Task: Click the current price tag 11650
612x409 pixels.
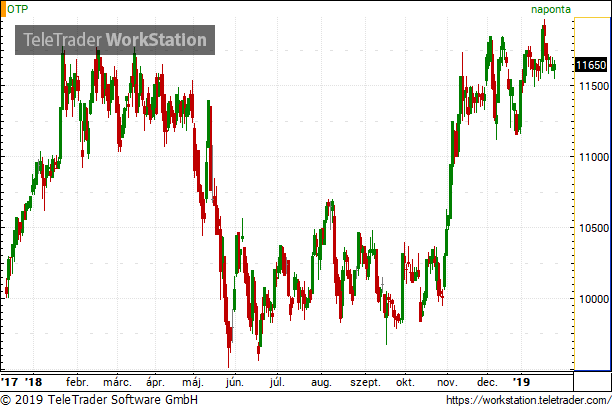Action: 591,65
